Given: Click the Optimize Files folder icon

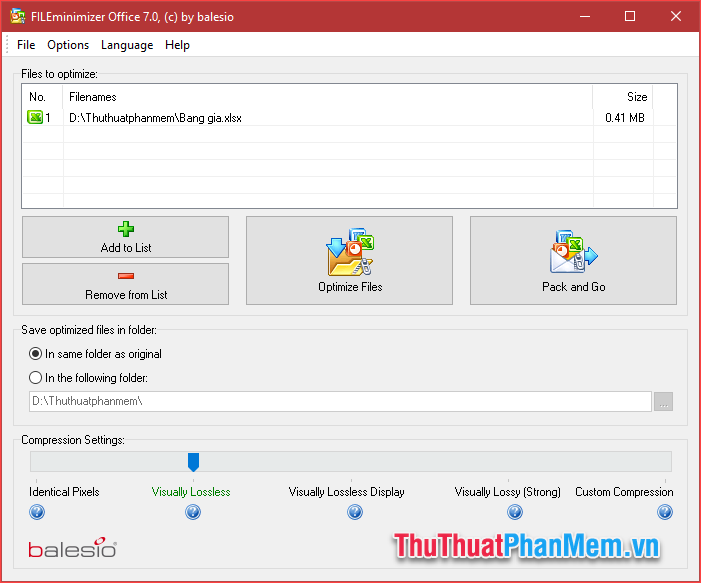Looking at the screenshot, I should coord(350,252).
